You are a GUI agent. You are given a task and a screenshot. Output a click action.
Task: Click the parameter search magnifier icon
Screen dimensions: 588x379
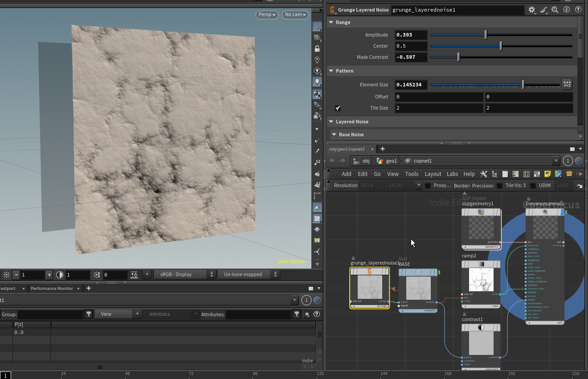[x=555, y=9]
